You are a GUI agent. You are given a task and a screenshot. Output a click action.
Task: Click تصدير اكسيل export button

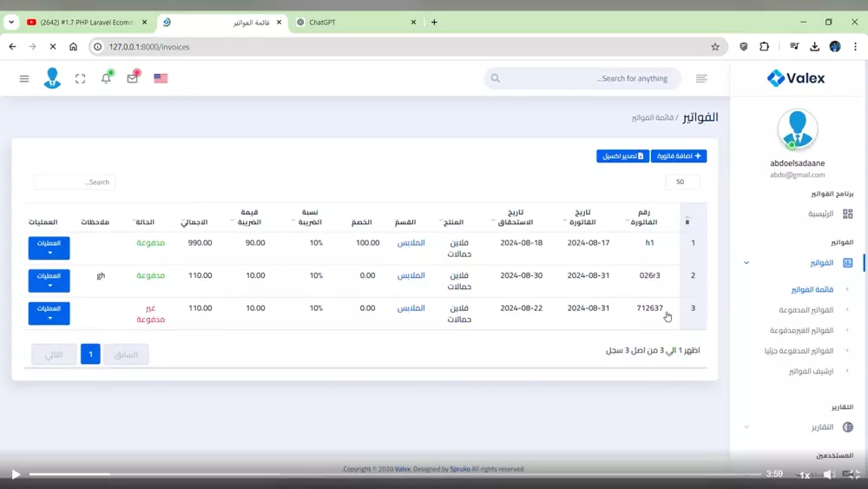[x=622, y=156]
